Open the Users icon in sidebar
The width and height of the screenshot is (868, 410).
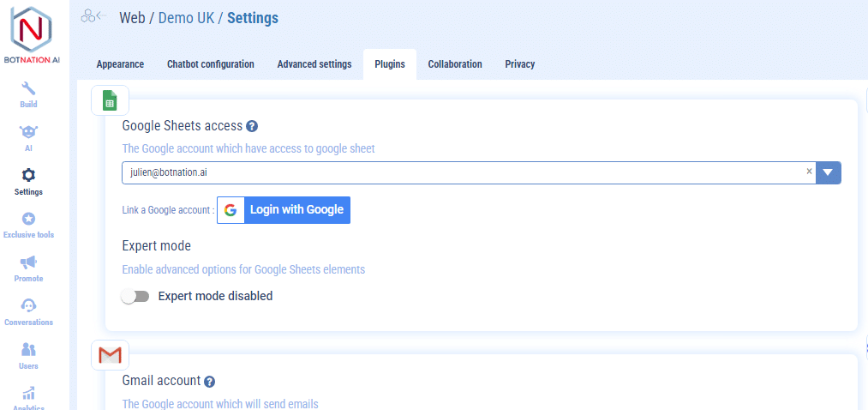[x=28, y=350]
